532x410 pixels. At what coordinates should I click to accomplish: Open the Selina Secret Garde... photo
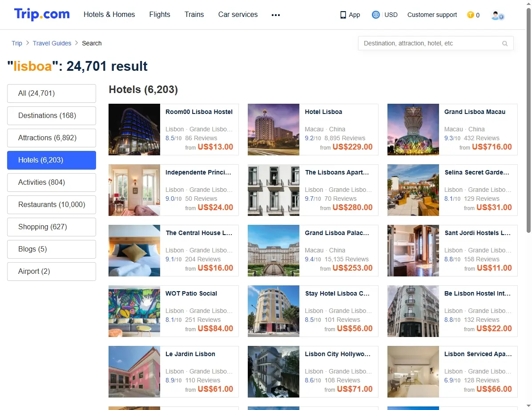coord(413,190)
